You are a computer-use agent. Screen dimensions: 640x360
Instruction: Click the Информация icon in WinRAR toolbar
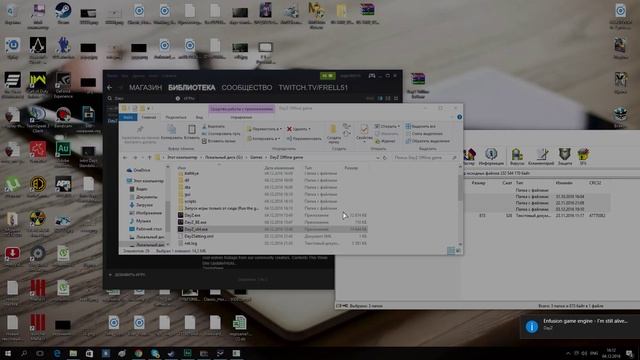[491, 156]
